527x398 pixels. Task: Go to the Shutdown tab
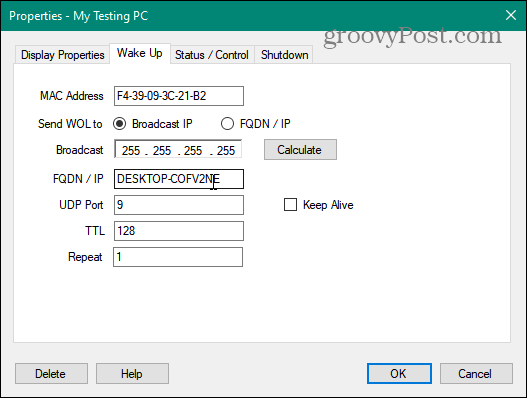tap(284, 55)
